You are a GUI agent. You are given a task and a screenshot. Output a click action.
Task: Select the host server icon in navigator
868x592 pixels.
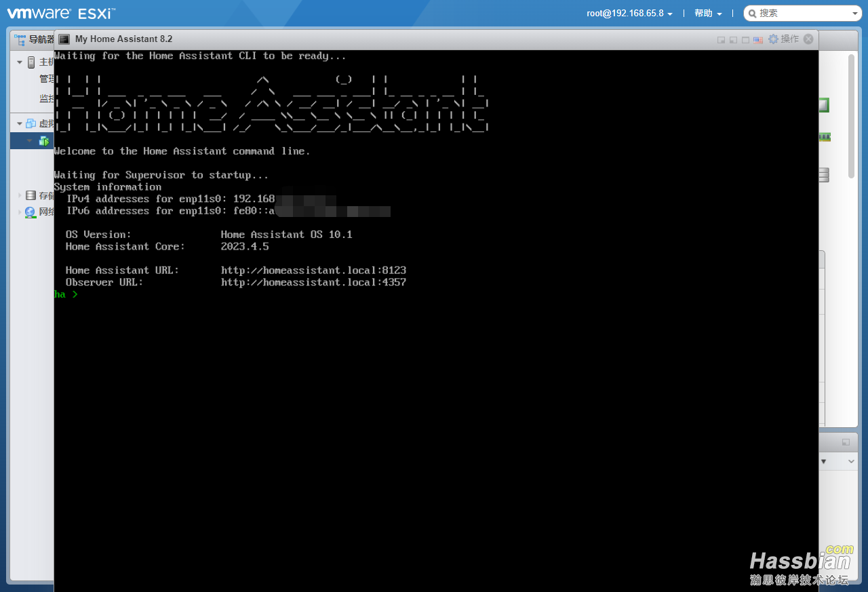click(x=31, y=62)
